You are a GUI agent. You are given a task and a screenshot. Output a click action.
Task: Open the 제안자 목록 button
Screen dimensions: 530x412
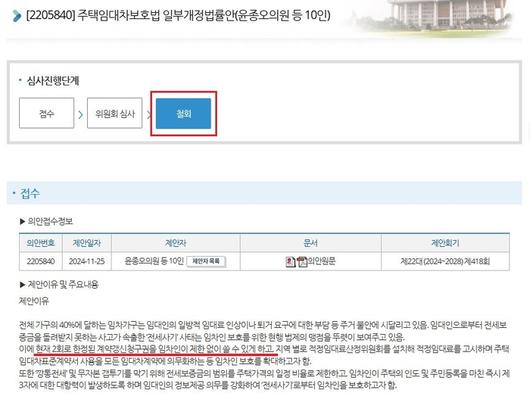pos(206,261)
